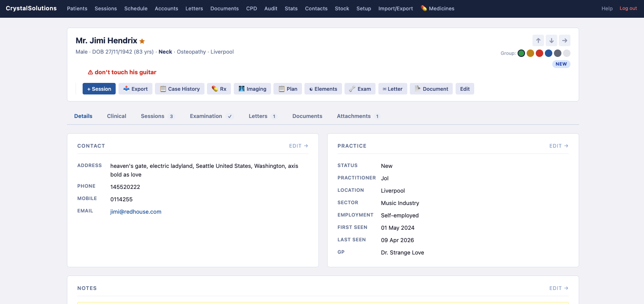The image size is (644, 304).
Task: Click the "don't touch his guitar" warning
Action: (122, 72)
